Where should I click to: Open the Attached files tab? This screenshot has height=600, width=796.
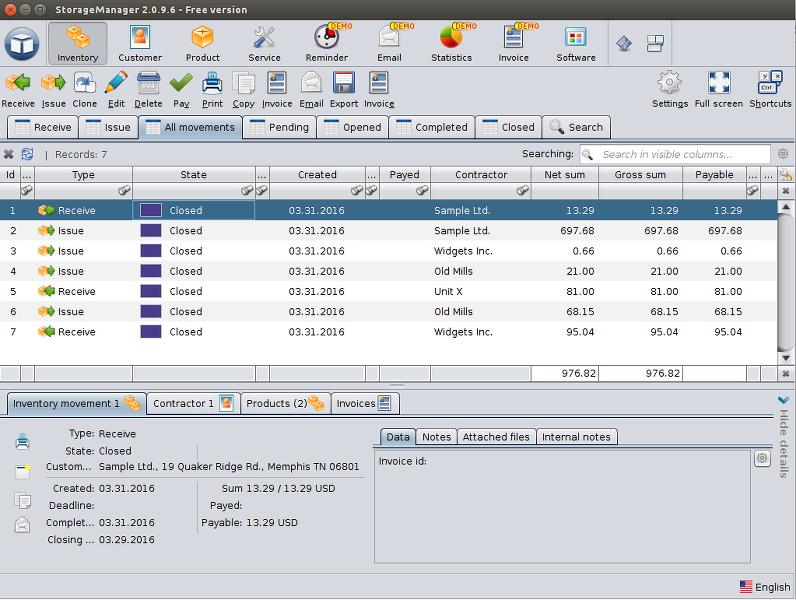[x=496, y=437]
